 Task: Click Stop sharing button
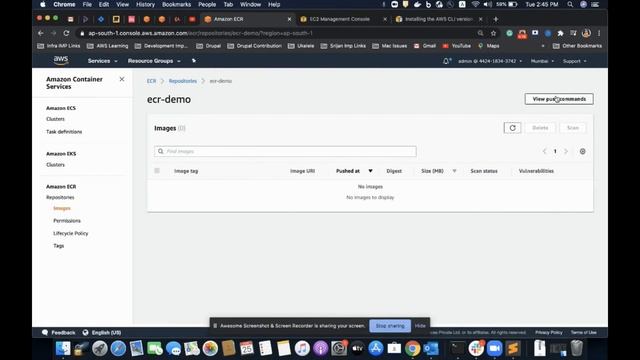[390, 326]
